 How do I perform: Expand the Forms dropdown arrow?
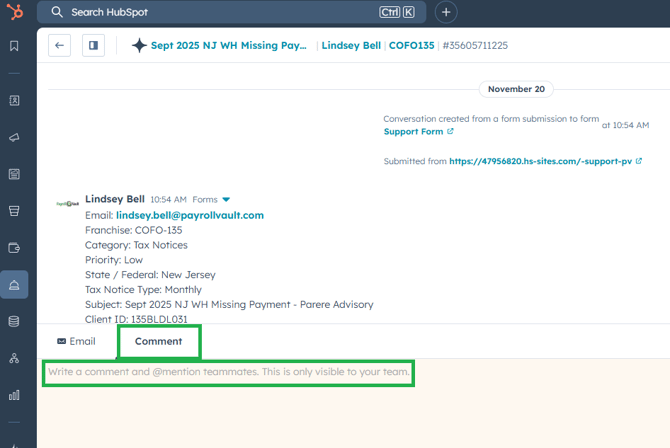tap(226, 199)
